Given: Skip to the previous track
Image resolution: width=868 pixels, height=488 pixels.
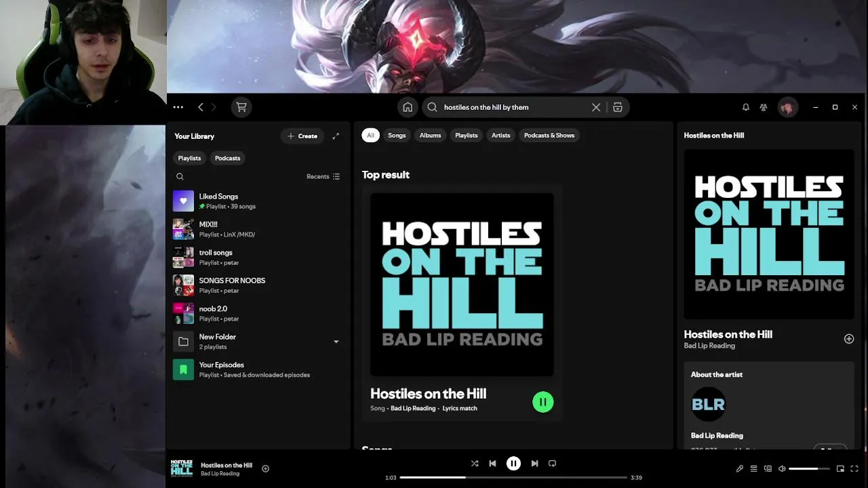Looking at the screenshot, I should [x=492, y=464].
